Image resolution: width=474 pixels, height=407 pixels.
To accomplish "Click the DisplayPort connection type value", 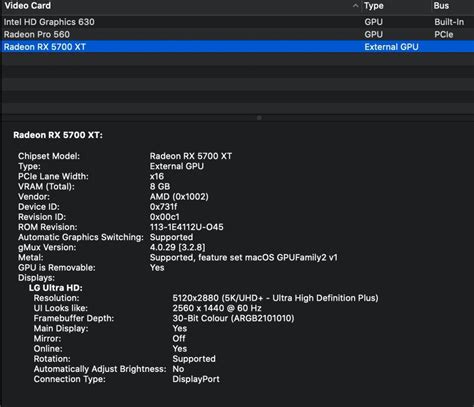I will (x=196, y=379).
